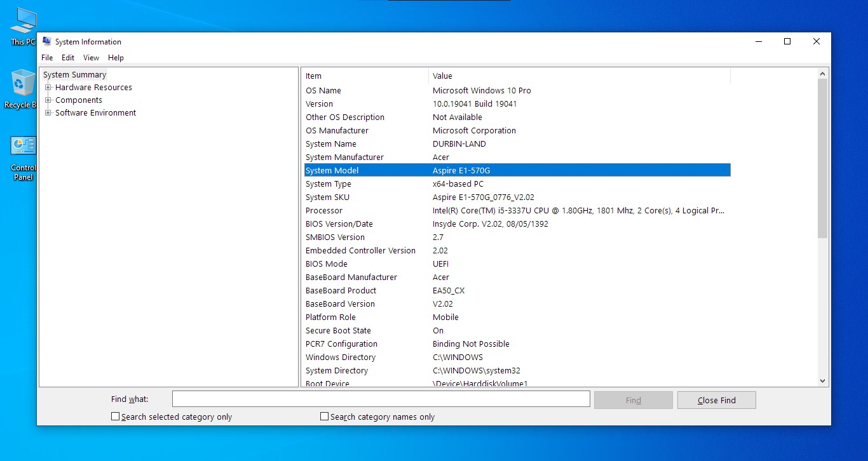Minimize the System Information window

759,41
